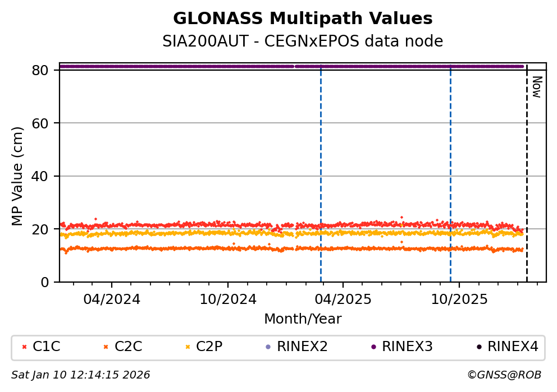Click the orange C2C legend marker
557x392 pixels.
coord(106,347)
